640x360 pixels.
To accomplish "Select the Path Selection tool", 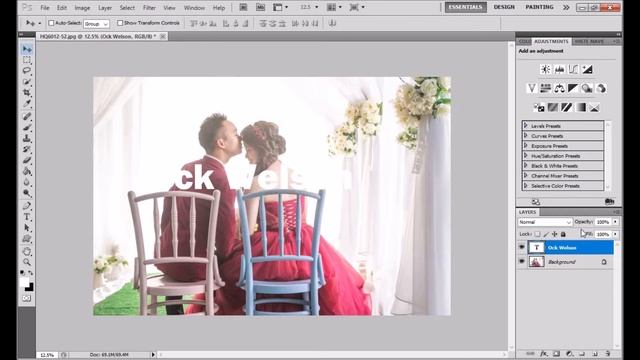I will tap(27, 228).
